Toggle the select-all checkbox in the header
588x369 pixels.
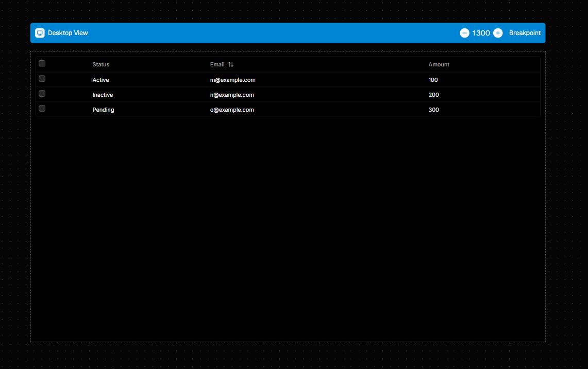[x=42, y=63]
